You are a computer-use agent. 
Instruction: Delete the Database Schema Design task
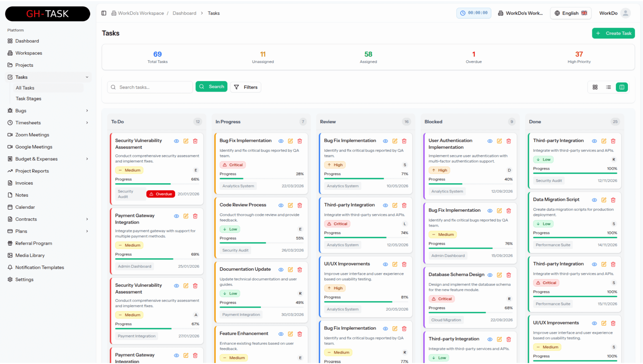point(509,275)
